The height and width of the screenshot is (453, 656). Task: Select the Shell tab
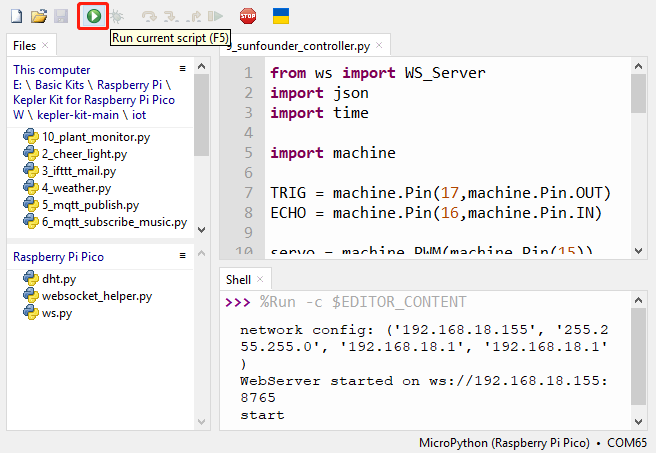tap(238, 279)
